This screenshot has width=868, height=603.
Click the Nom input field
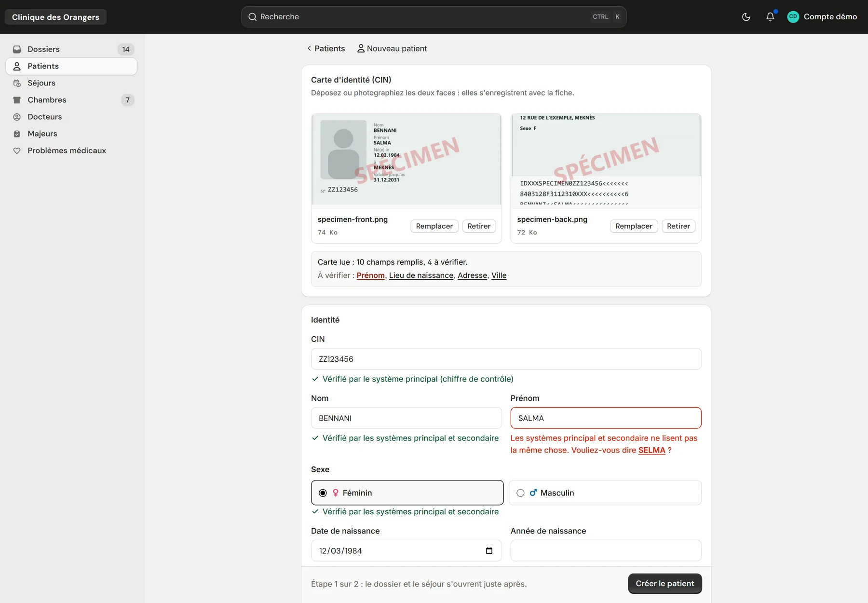tap(406, 418)
